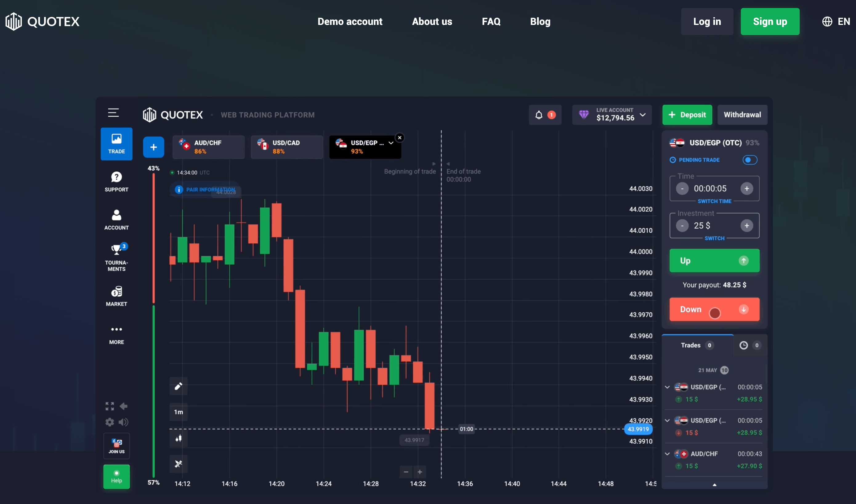Expand the Live Account balance dropdown
The height and width of the screenshot is (504, 856).
[x=643, y=115]
